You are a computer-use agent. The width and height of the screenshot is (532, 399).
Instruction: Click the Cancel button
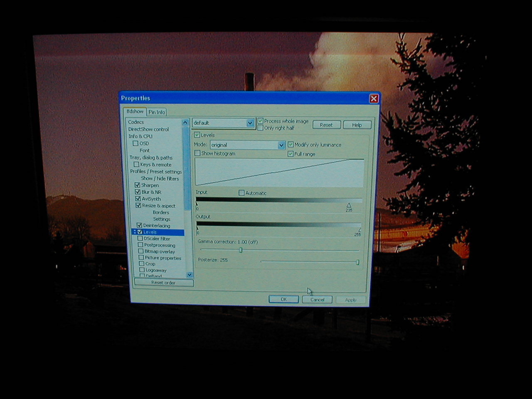(x=317, y=300)
